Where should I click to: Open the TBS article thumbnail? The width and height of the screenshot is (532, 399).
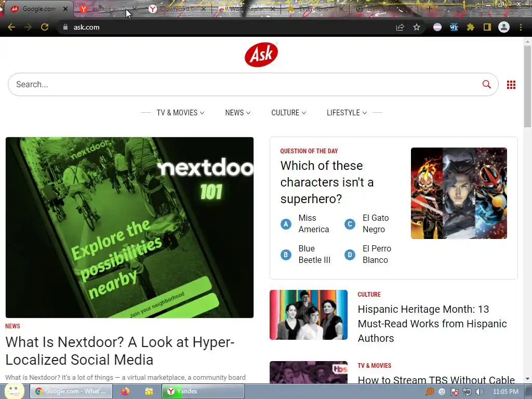pos(309,373)
